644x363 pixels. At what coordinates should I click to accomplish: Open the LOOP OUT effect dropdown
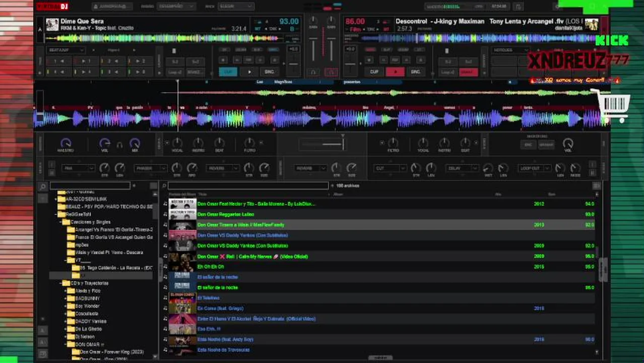click(534, 168)
